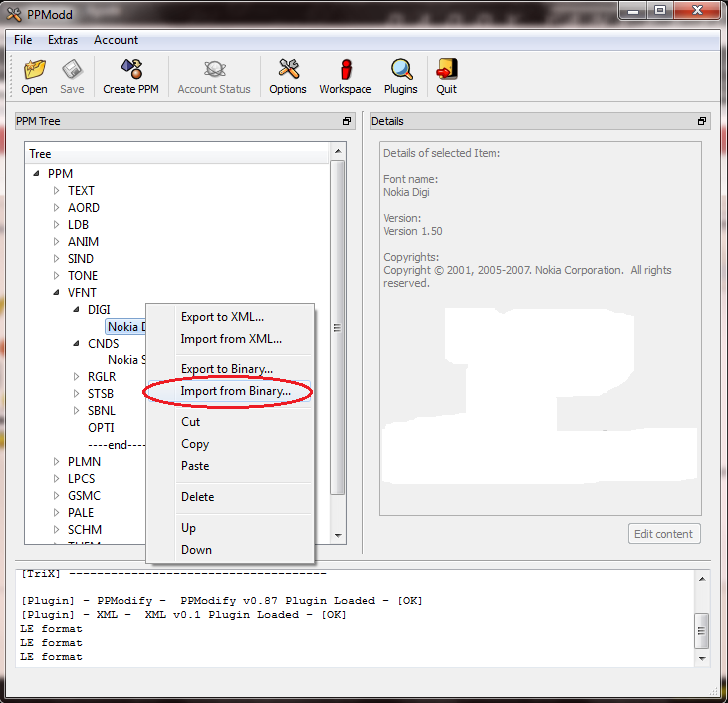The height and width of the screenshot is (703, 728).
Task: Expand the TEXT node arrow
Action: 56,191
